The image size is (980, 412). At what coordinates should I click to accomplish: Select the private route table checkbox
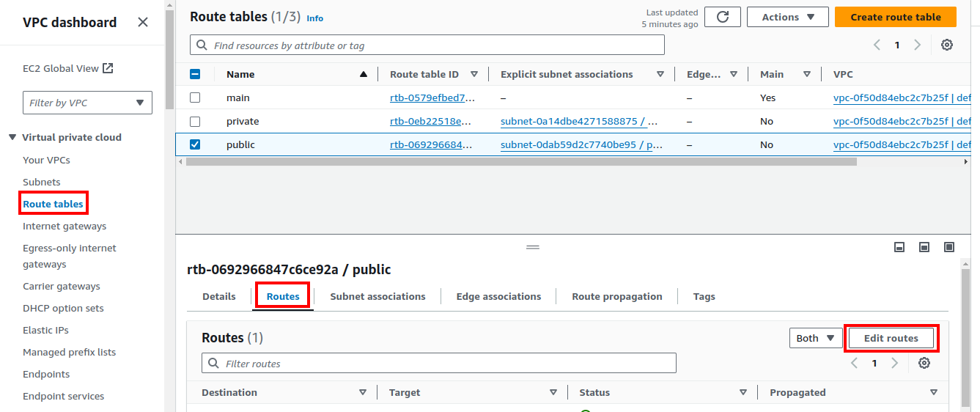coord(195,121)
